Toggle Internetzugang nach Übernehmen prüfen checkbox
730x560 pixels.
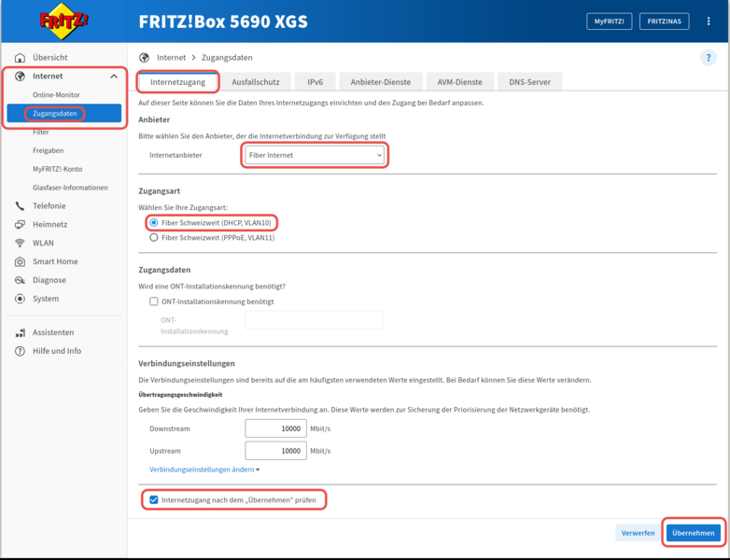point(154,500)
